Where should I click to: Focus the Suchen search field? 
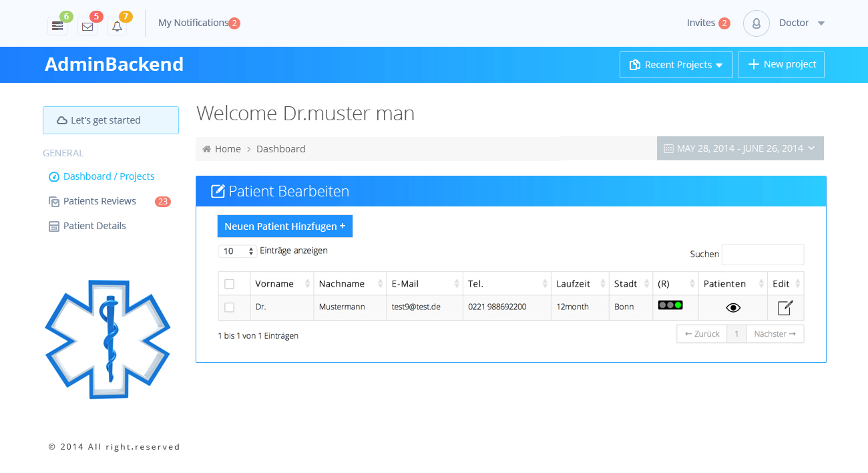click(763, 255)
